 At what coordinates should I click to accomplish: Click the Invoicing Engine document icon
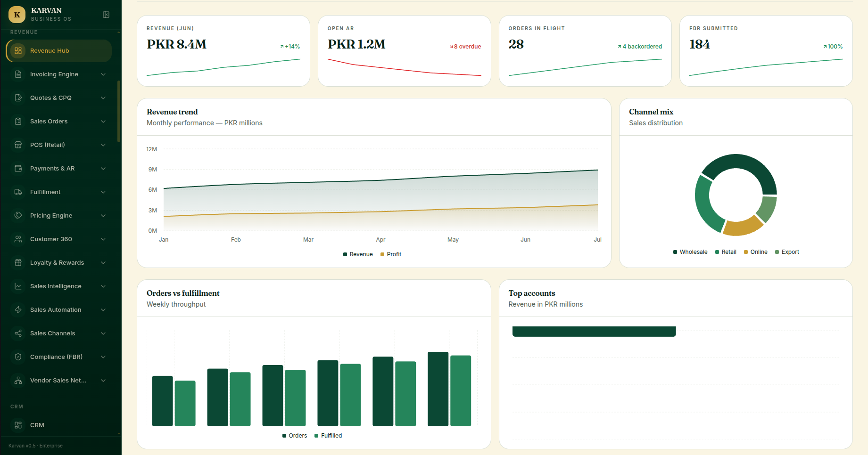tap(18, 74)
